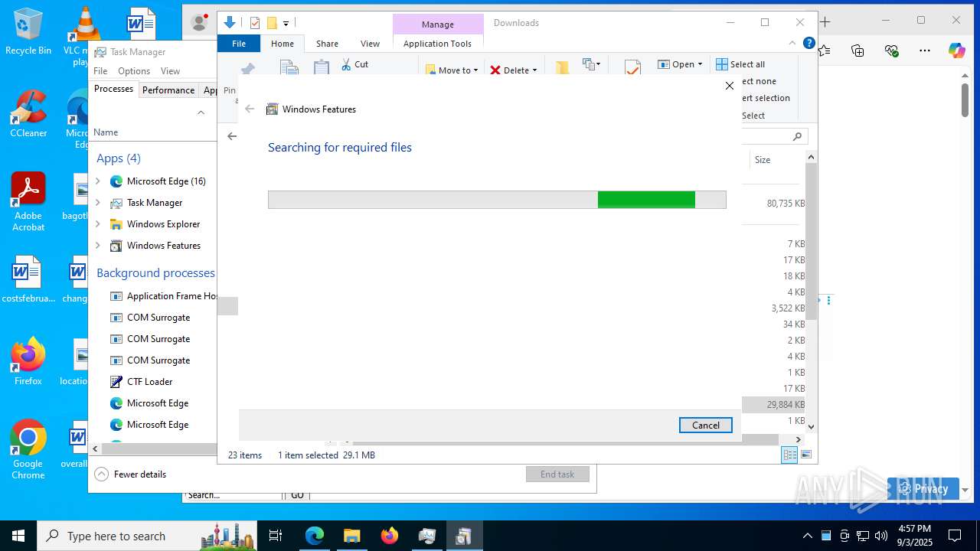
Task: Open Task Manager View menu
Action: pos(170,71)
